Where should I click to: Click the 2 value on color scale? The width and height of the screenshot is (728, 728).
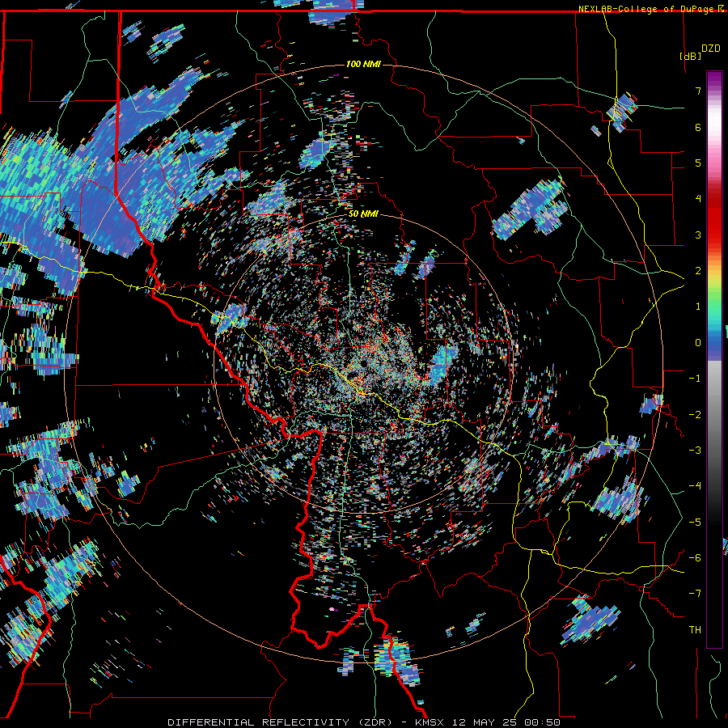pyautogui.click(x=698, y=271)
